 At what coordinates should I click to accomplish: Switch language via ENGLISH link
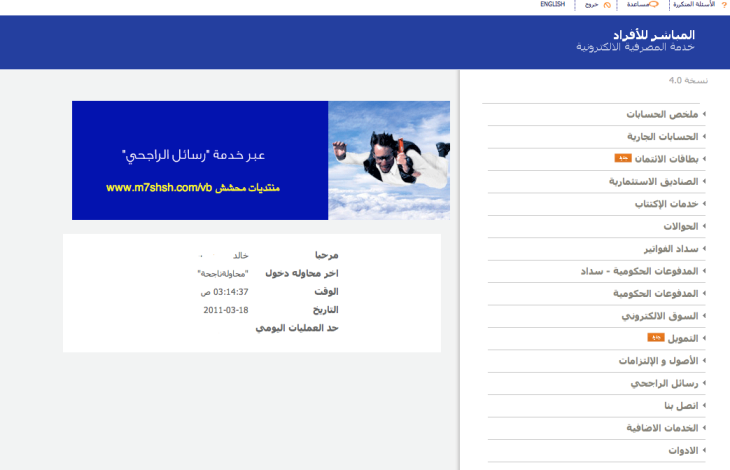553,4
